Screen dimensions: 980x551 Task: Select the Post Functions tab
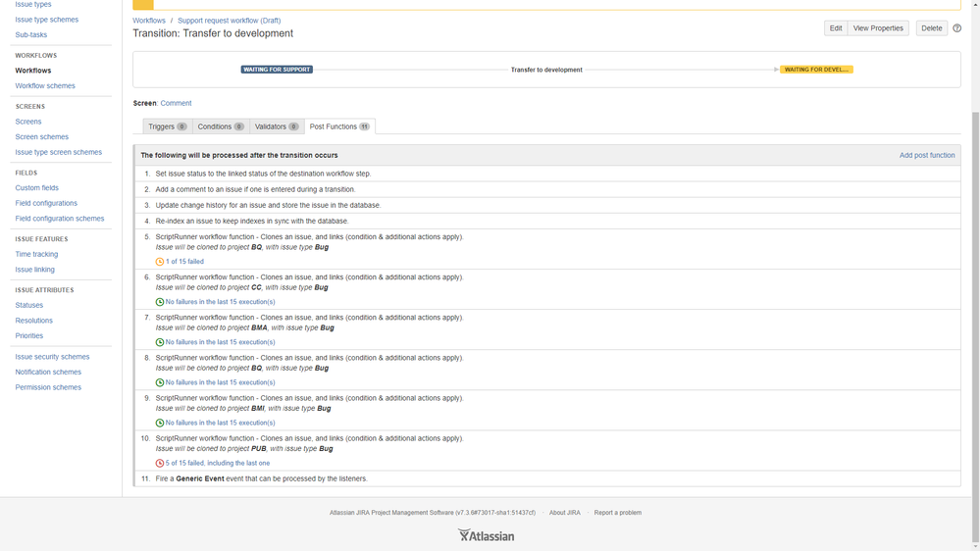(x=339, y=126)
